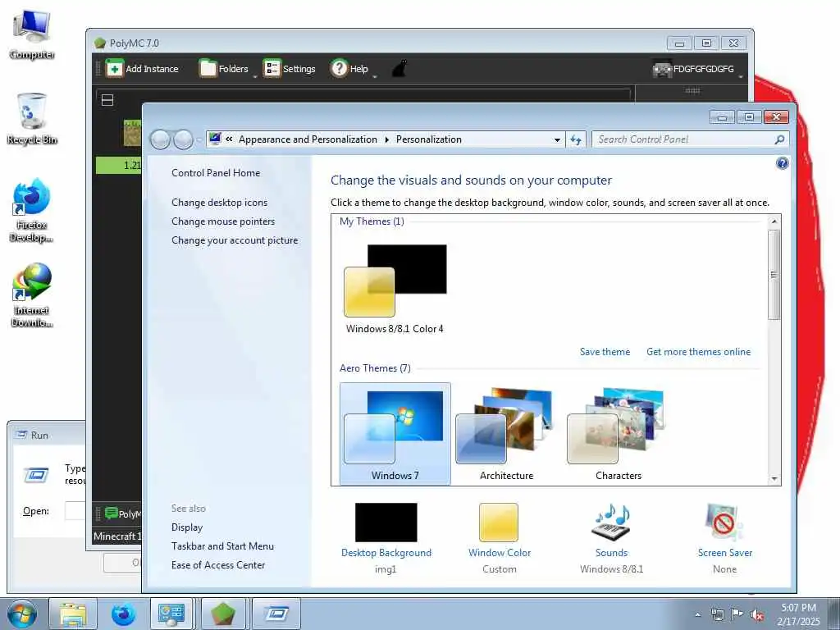
Task: Go to Appearance and Personalization breadcrumb
Action: (308, 139)
